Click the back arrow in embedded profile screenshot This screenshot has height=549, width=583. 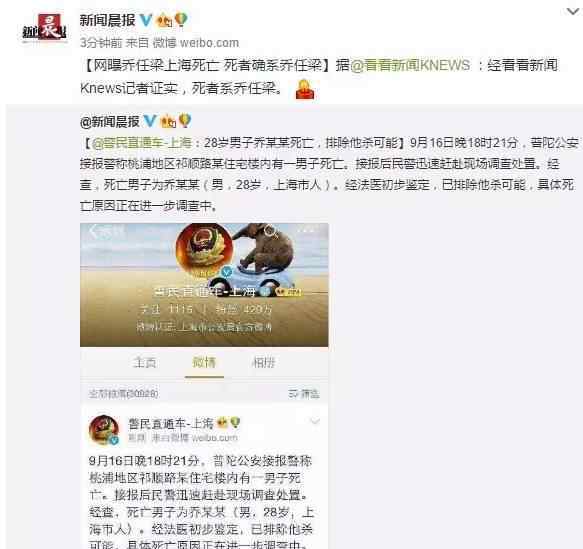click(93, 232)
